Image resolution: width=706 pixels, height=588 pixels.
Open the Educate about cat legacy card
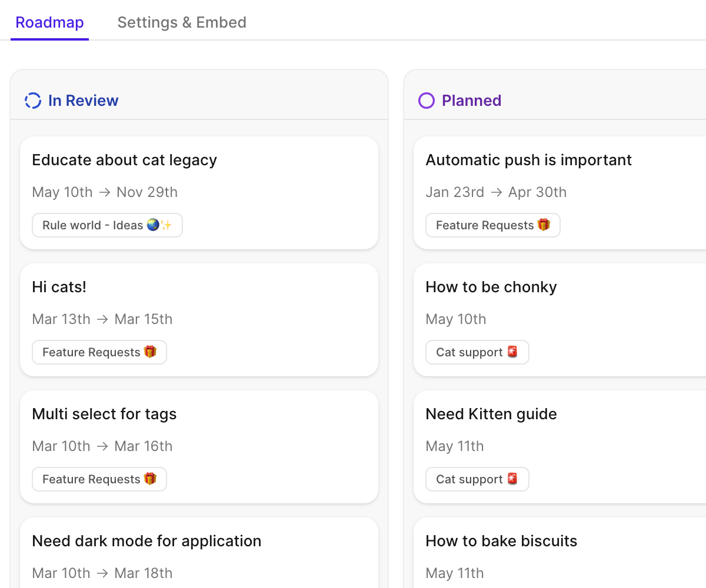125,159
